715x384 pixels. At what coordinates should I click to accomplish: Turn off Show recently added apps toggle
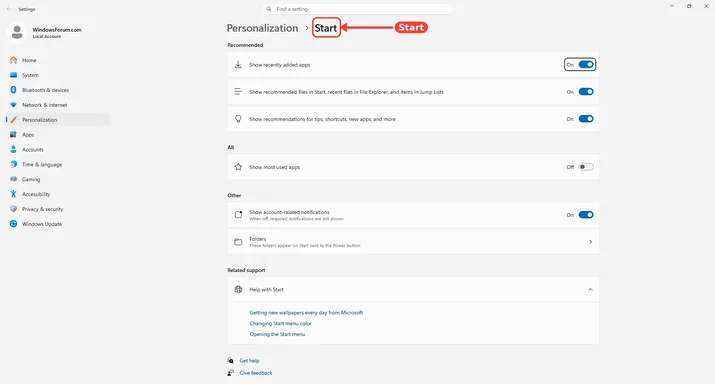coord(586,65)
